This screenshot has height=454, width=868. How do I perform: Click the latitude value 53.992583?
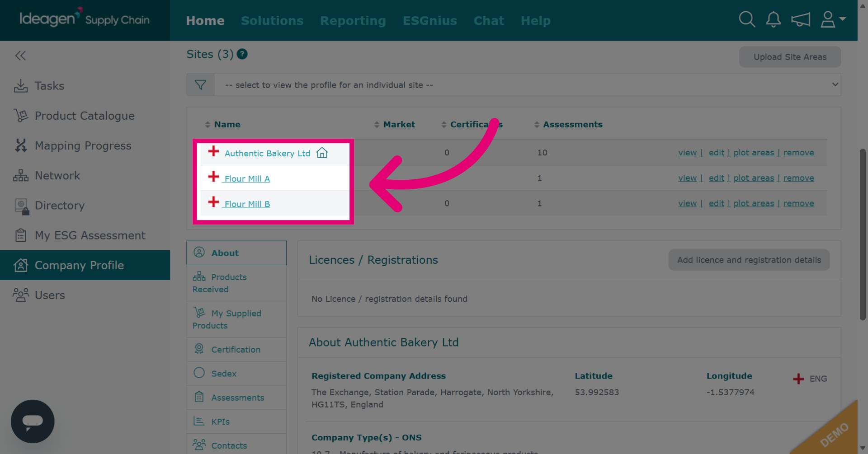coord(597,392)
